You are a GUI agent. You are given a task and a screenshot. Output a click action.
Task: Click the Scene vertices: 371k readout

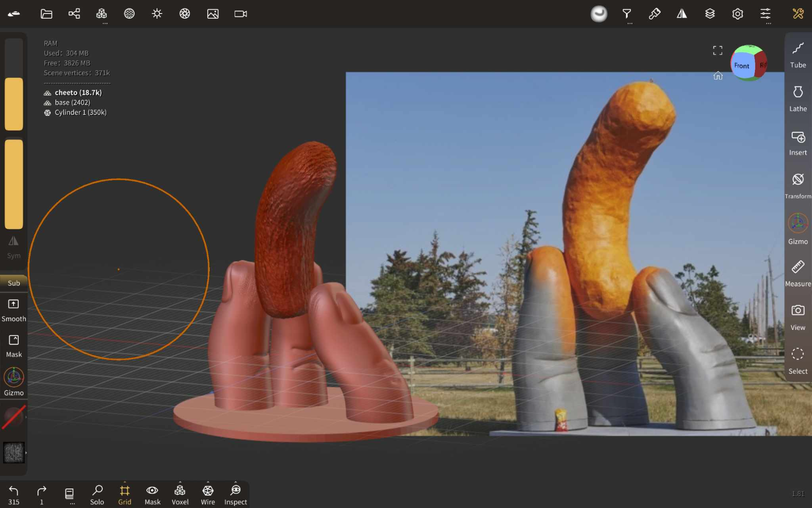click(x=77, y=73)
